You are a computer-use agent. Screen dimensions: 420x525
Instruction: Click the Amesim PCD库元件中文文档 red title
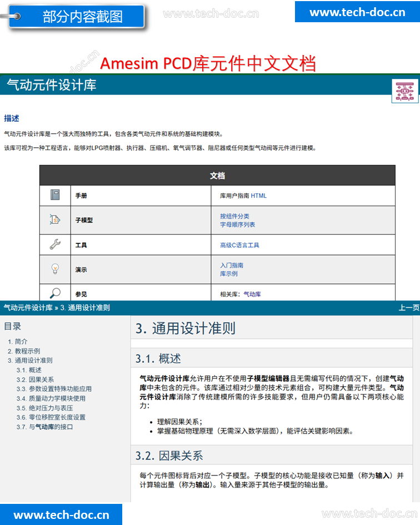click(208, 63)
